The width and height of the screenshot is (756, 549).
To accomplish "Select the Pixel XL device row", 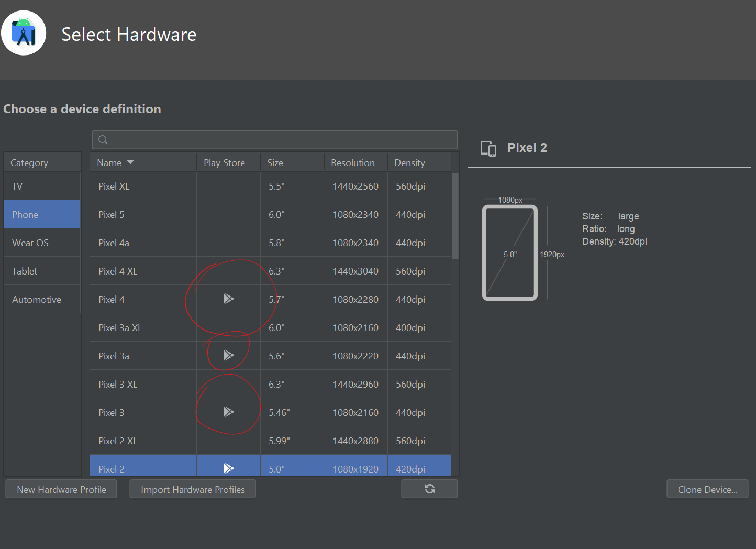I will 270,186.
